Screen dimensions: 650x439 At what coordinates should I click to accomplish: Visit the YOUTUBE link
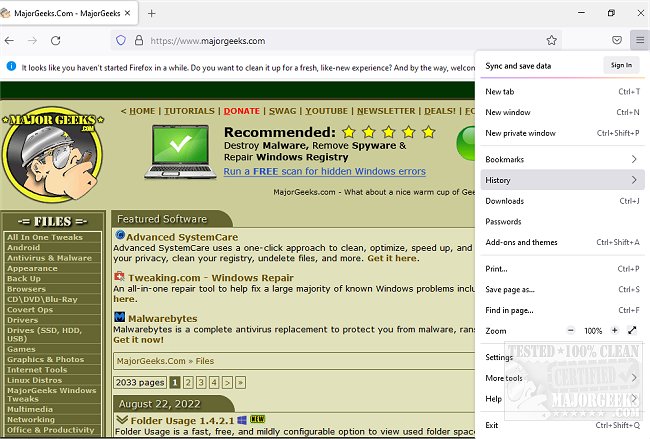coord(327,111)
